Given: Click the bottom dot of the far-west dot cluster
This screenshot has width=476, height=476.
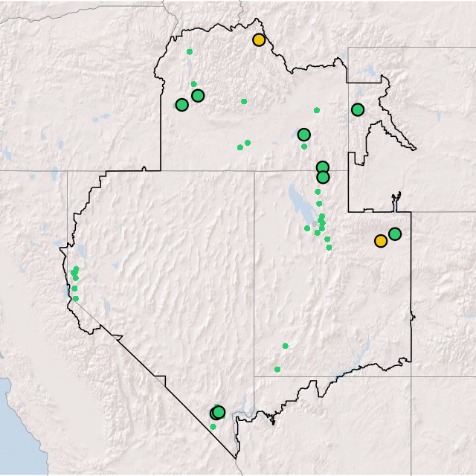Looking at the screenshot, I should (75, 298).
